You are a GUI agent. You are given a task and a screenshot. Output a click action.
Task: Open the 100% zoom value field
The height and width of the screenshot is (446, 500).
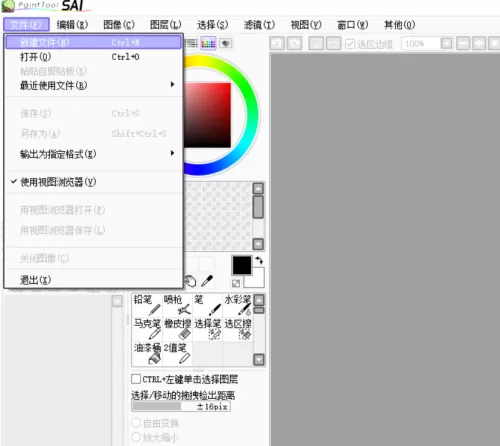[x=421, y=44]
